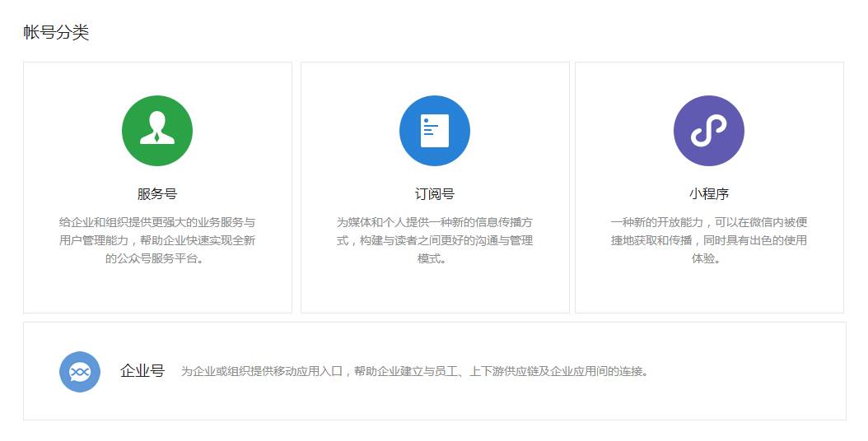Screen dimensions: 868x441
Task: Click the green 服务号 person icon
Action: tap(157, 131)
